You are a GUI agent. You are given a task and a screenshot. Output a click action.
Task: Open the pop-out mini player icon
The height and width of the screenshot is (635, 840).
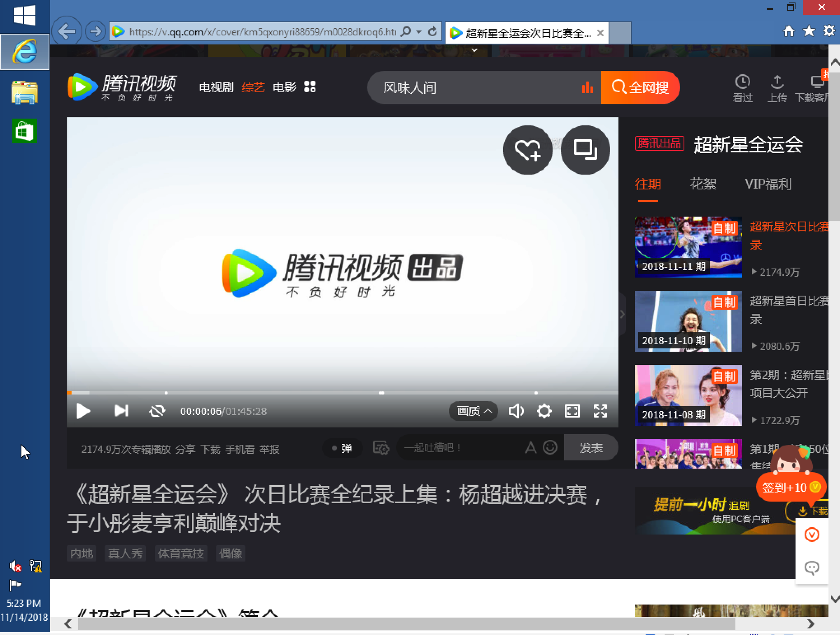586,150
